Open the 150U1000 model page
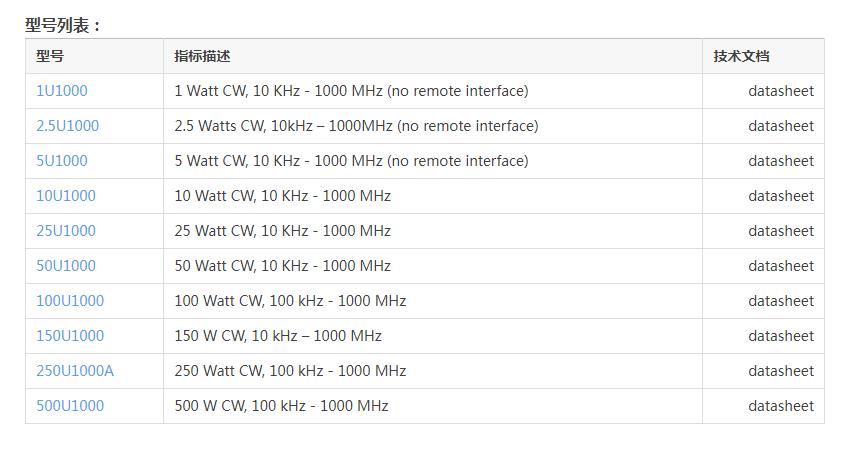 tap(70, 336)
